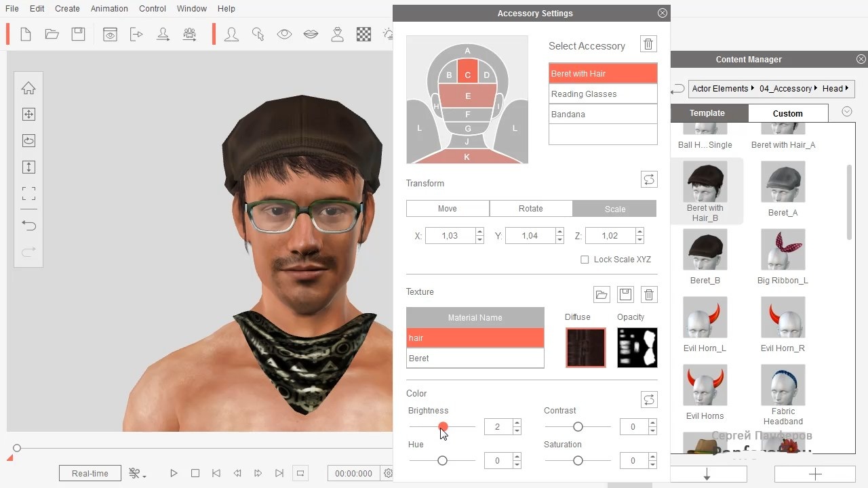Select the Home view tool
The height and width of the screenshot is (488, 868).
pos(28,88)
